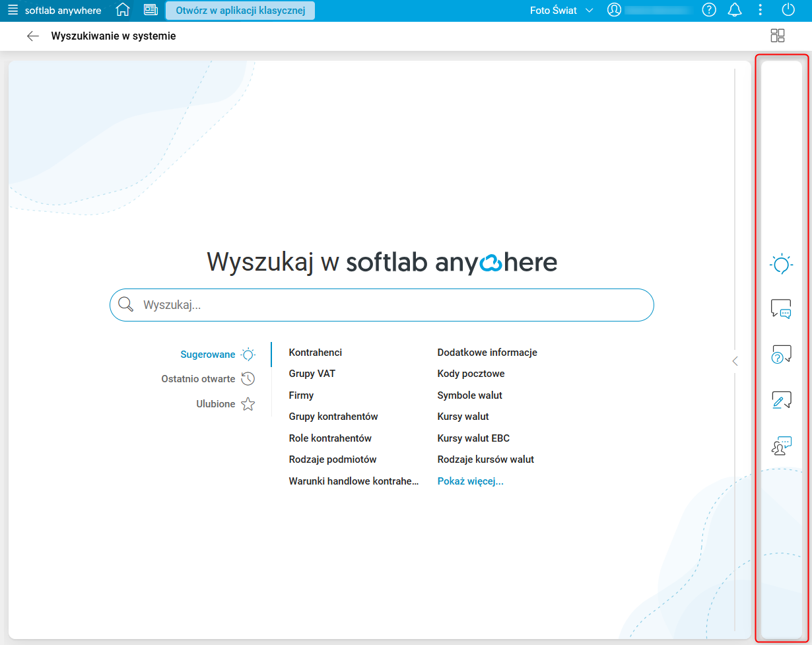The image size is (812, 645).
Task: Collapse the right panel with the chevron arrow
Action: click(x=735, y=361)
